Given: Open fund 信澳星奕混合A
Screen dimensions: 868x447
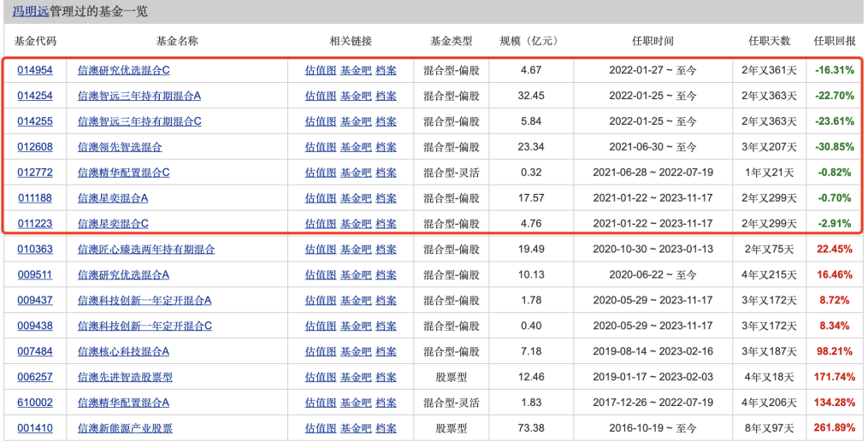Looking at the screenshot, I should (x=112, y=197).
